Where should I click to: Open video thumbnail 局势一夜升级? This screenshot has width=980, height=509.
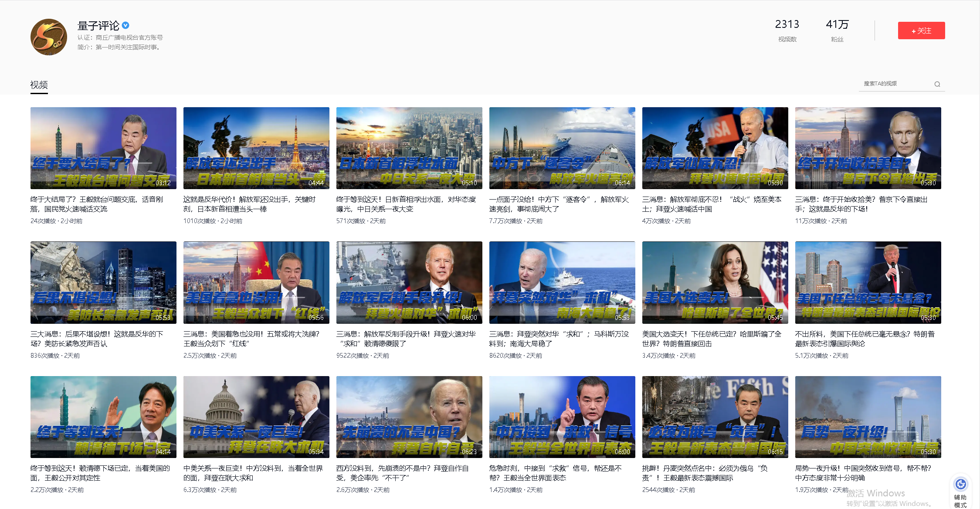coord(868,417)
